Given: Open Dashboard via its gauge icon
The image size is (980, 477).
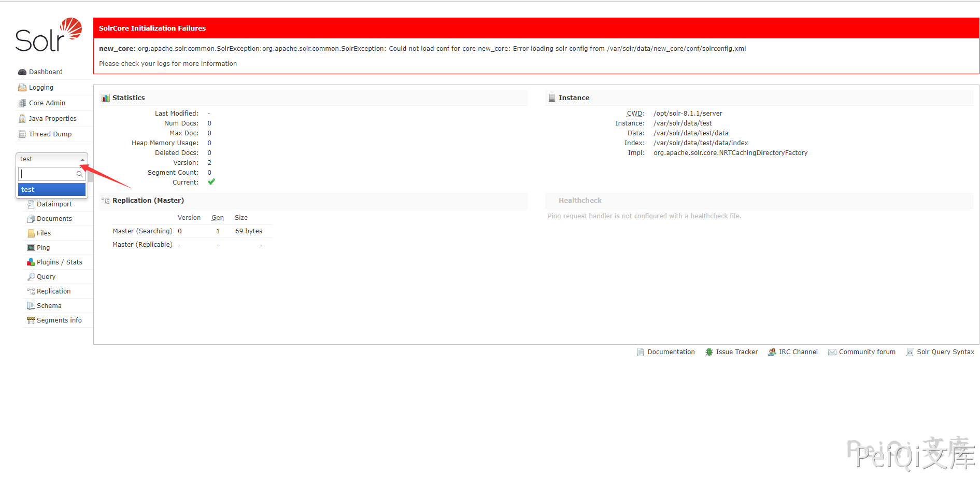Looking at the screenshot, I should [x=22, y=72].
